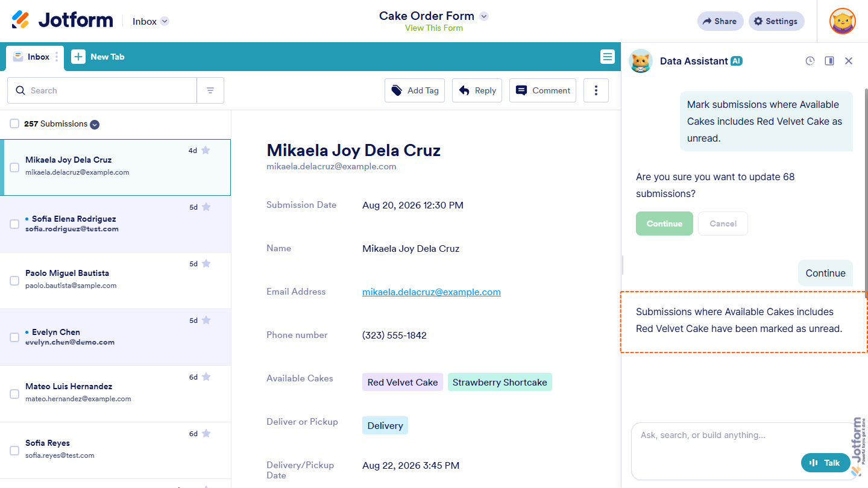
Task: Open the filter icon next to search
Action: (210, 90)
